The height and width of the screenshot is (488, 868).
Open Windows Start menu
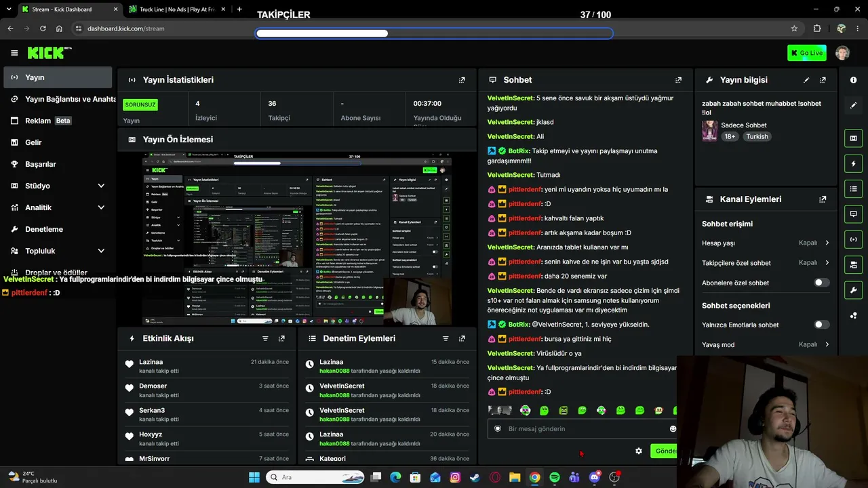tap(254, 477)
